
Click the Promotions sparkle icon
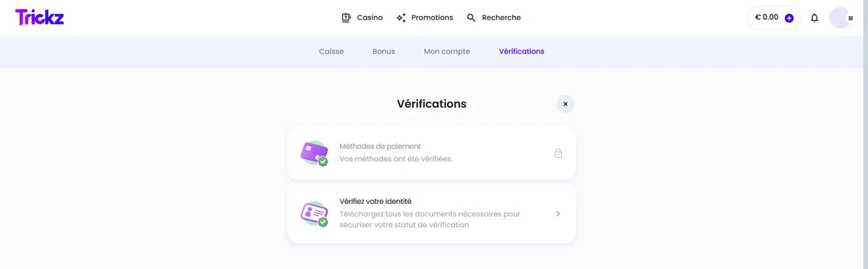[401, 17]
